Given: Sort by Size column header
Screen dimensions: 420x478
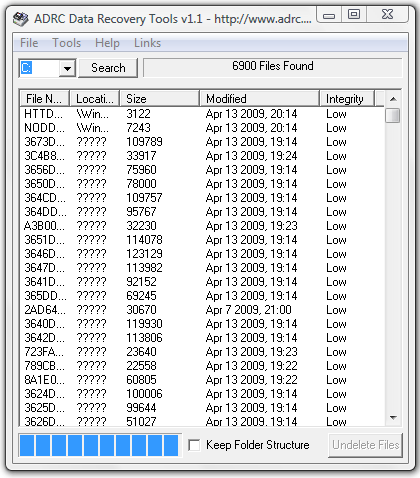Looking at the screenshot, I should (x=160, y=99).
